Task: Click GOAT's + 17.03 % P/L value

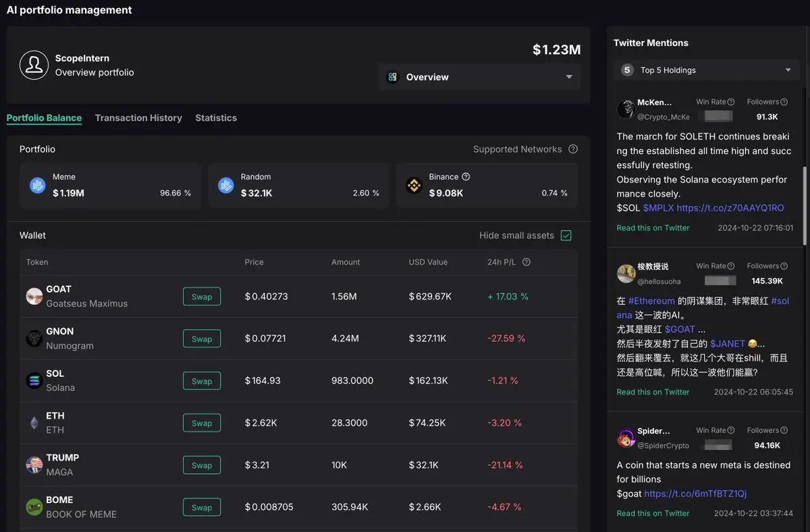Action: pos(508,296)
